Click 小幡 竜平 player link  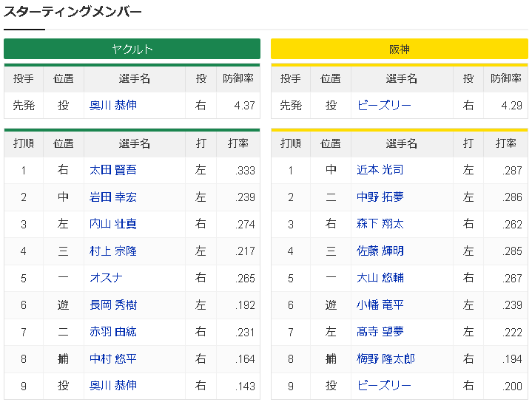click(x=380, y=304)
